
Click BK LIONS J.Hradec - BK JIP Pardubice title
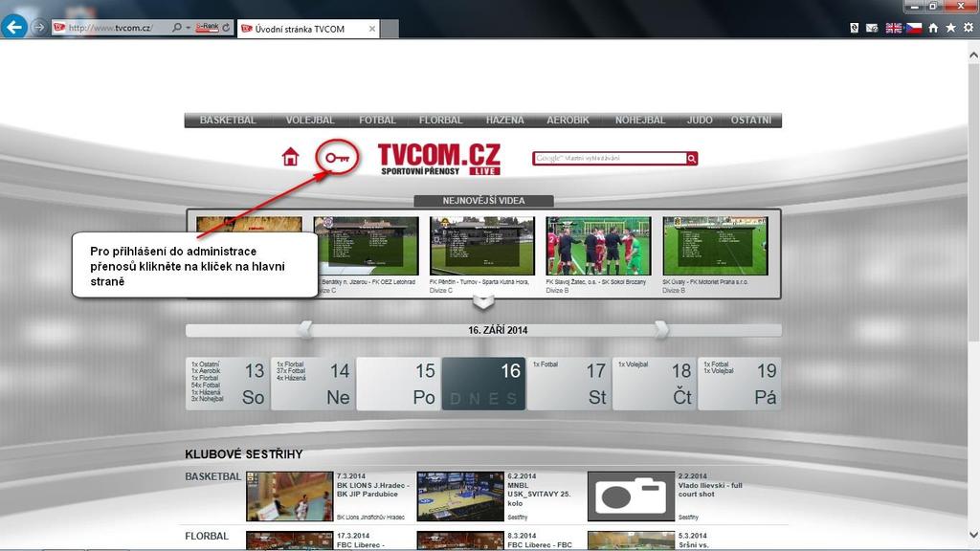click(373, 489)
